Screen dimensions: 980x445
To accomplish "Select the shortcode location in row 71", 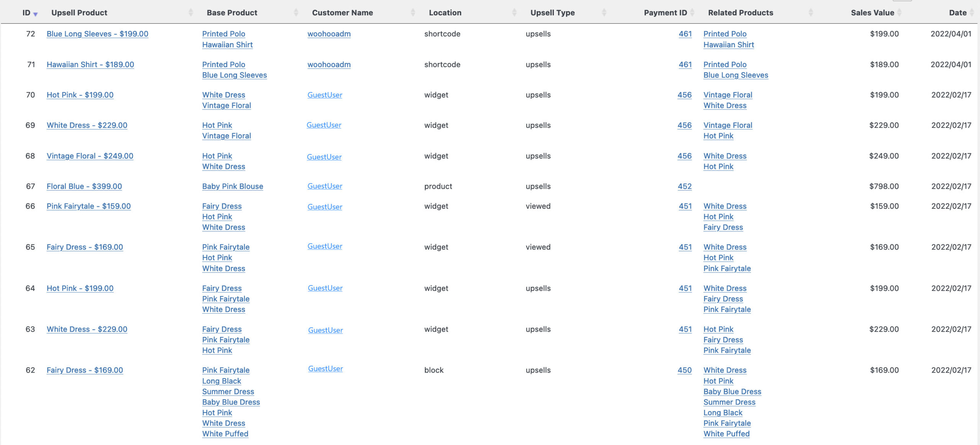I will coord(442,64).
